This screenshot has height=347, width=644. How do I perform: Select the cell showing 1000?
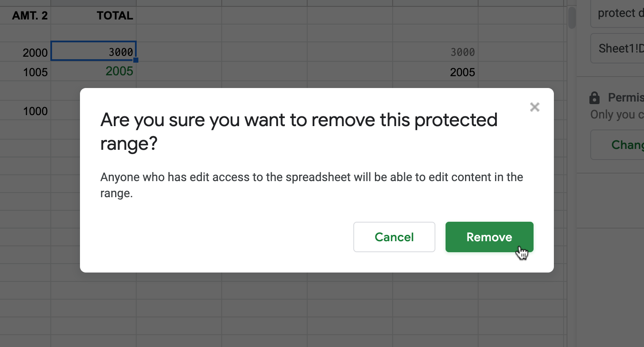click(25, 111)
